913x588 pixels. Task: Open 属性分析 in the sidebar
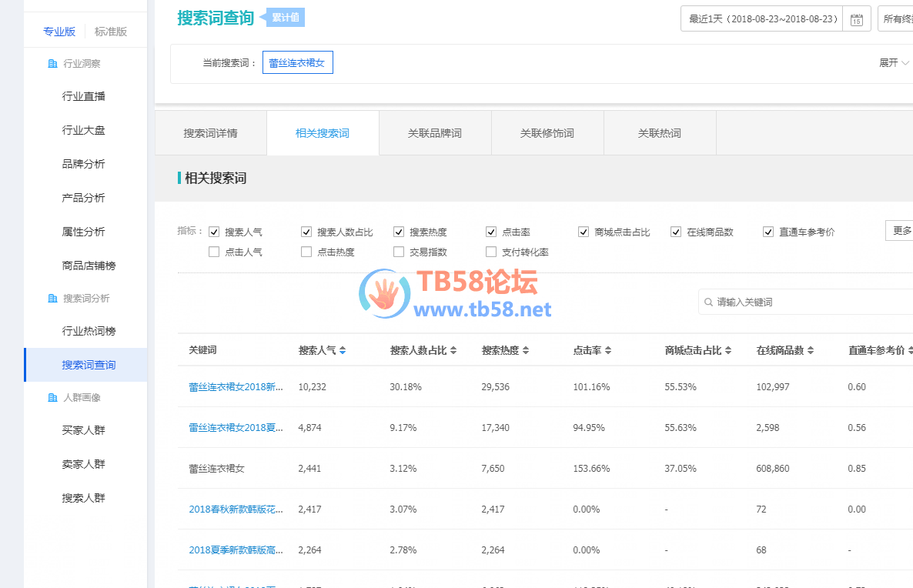[x=84, y=232]
